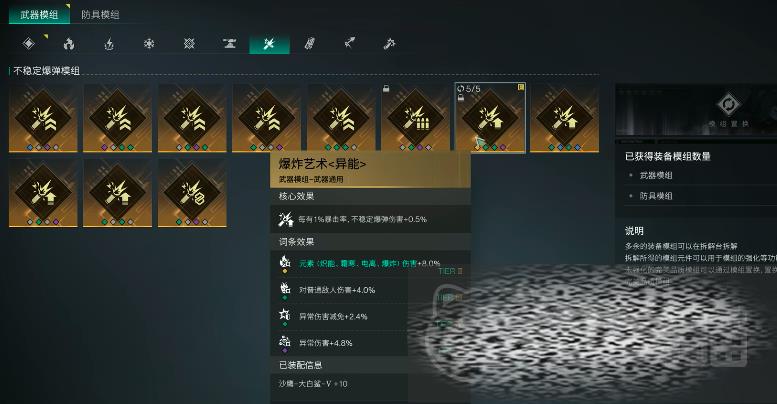The image size is (777, 404).
Task: Click the leftmost module in the top row
Action: point(43,117)
